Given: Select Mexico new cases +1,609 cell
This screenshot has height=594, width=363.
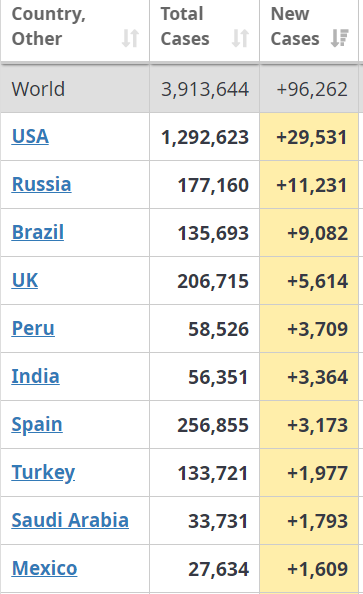Looking at the screenshot, I should [309, 569].
